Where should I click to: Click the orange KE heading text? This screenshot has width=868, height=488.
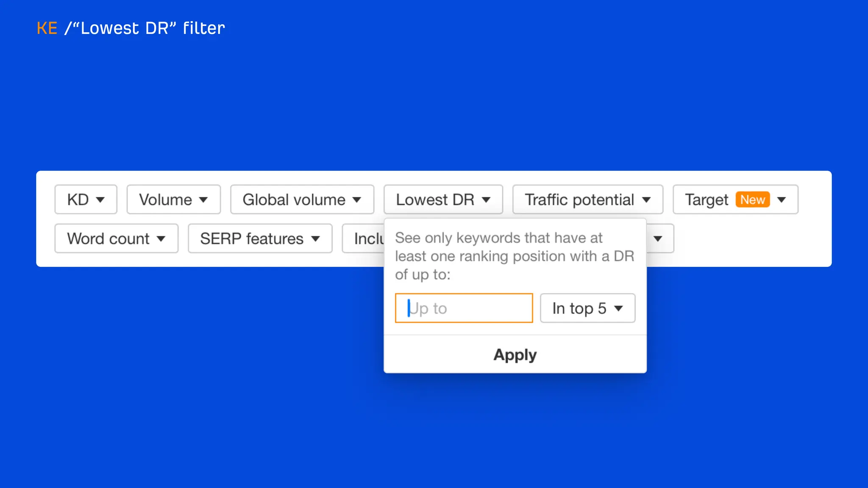point(47,28)
